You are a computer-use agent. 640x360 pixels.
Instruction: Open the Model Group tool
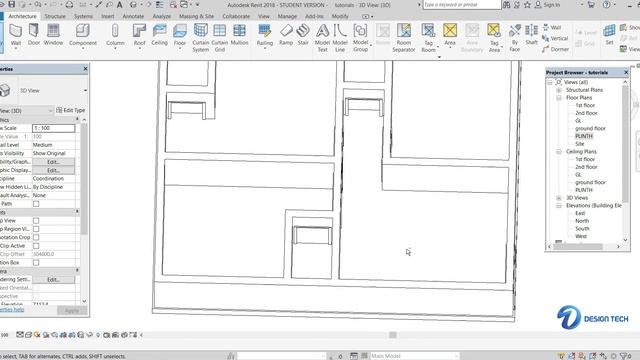(360, 38)
